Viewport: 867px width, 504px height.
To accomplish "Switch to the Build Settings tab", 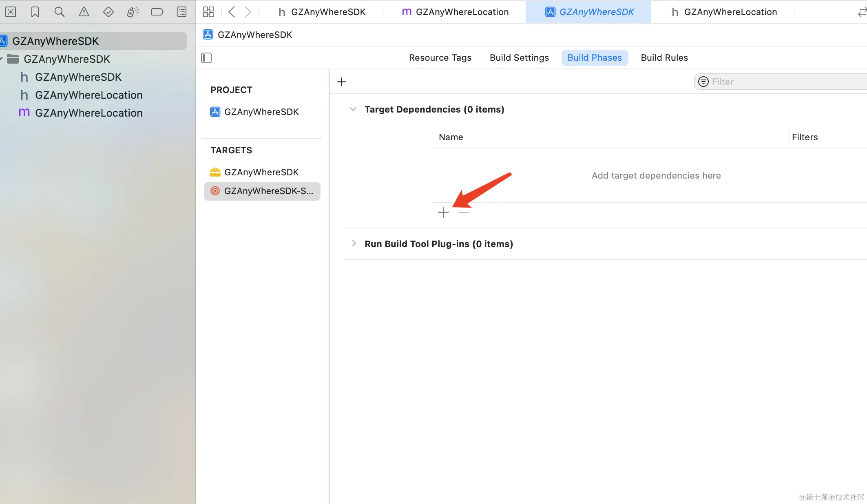I will point(519,57).
